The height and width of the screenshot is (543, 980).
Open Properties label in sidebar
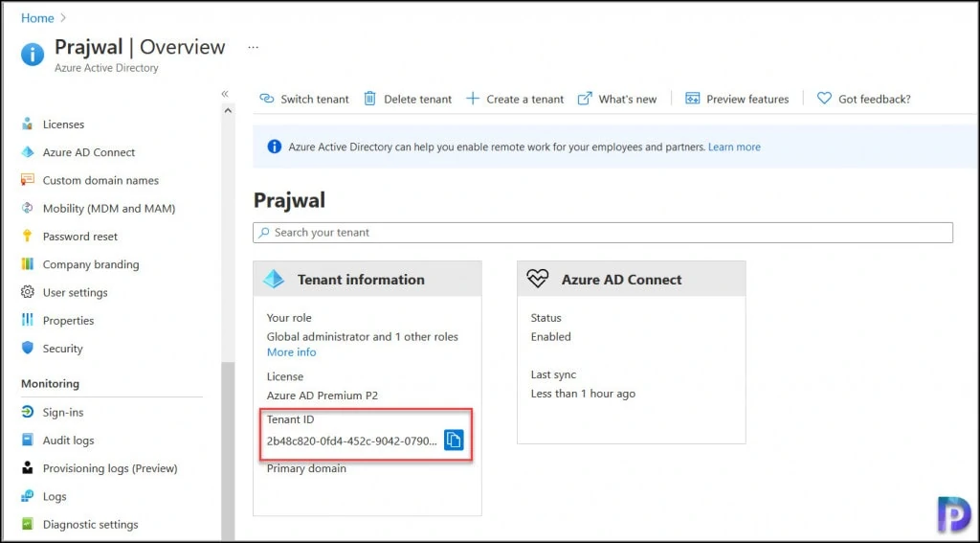coord(68,321)
